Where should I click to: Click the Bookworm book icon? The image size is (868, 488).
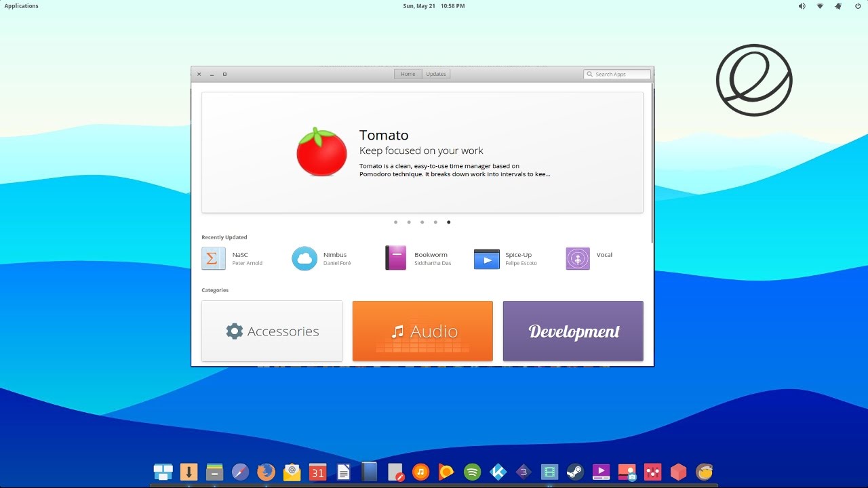[395, 258]
